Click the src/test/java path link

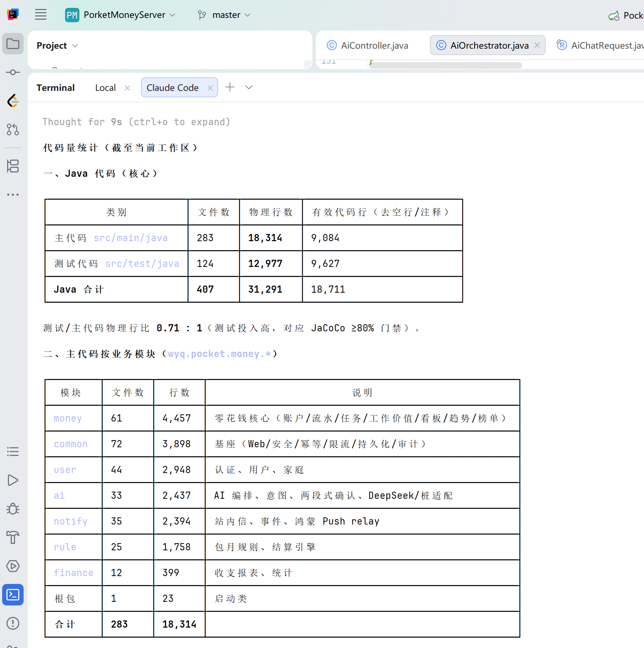(x=142, y=264)
